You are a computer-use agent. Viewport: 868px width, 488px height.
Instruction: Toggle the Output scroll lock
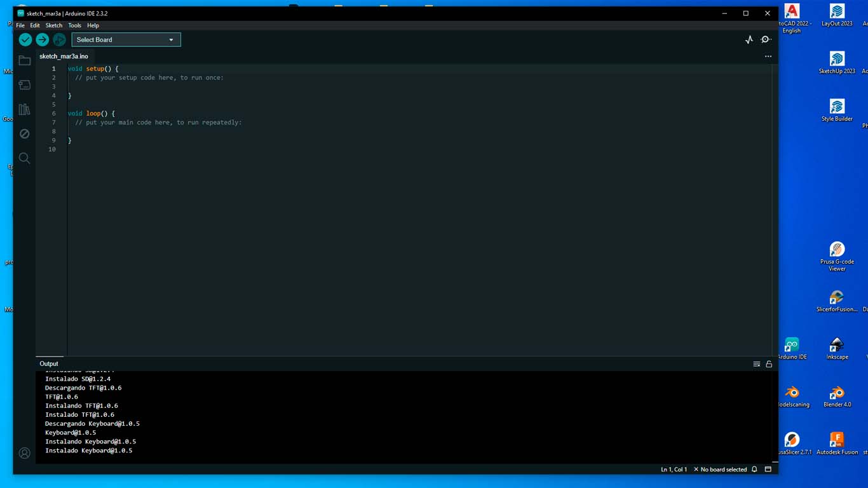click(769, 364)
